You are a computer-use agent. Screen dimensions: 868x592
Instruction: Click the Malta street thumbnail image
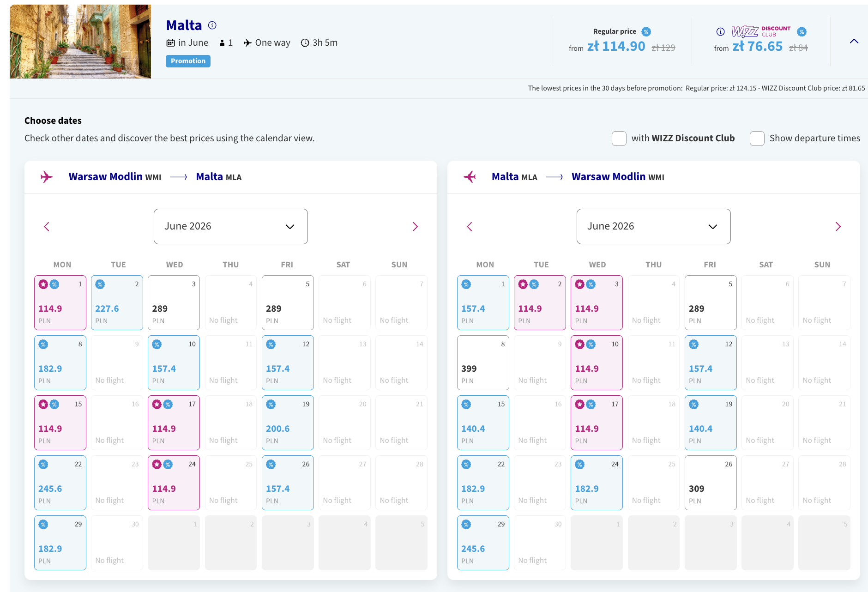point(80,42)
